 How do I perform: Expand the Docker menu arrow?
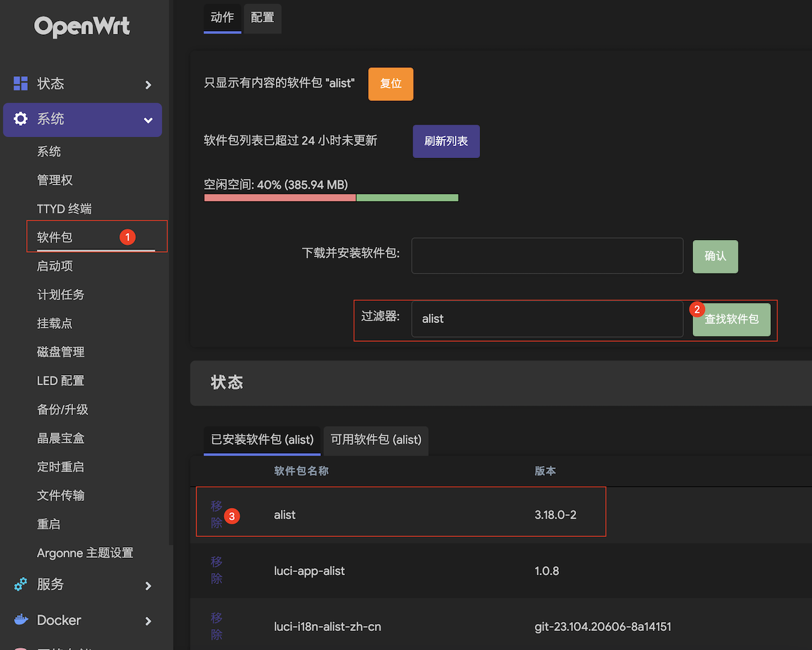[x=148, y=621]
